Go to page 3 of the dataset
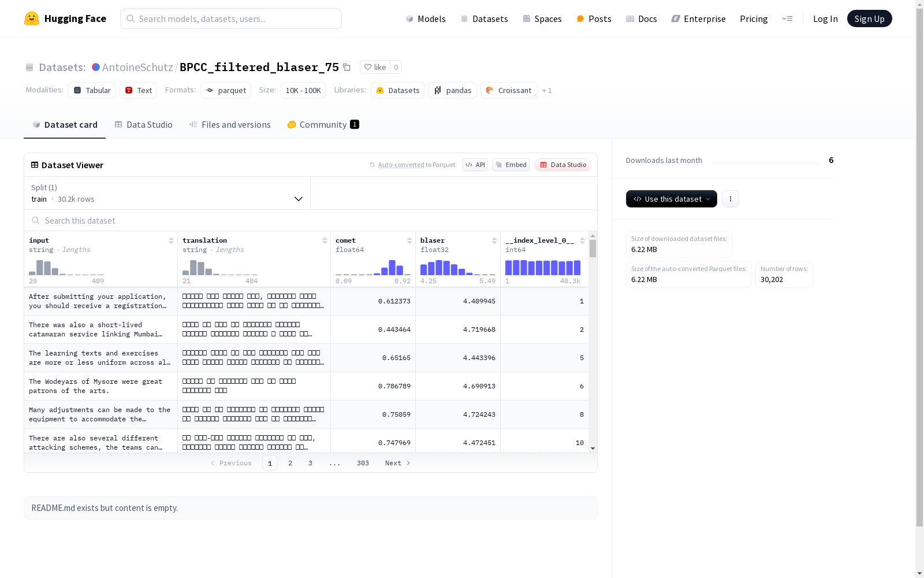Image resolution: width=924 pixels, height=578 pixels. [x=310, y=463]
